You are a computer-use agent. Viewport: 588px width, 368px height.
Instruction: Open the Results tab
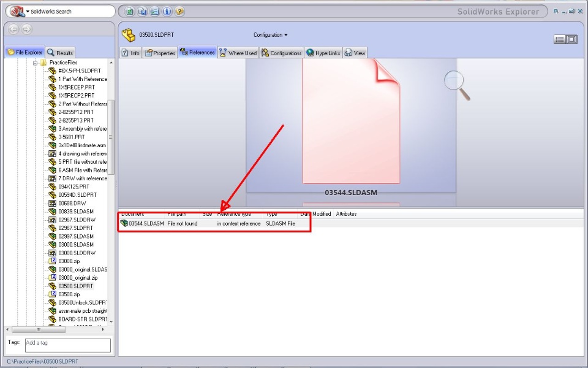click(x=61, y=53)
